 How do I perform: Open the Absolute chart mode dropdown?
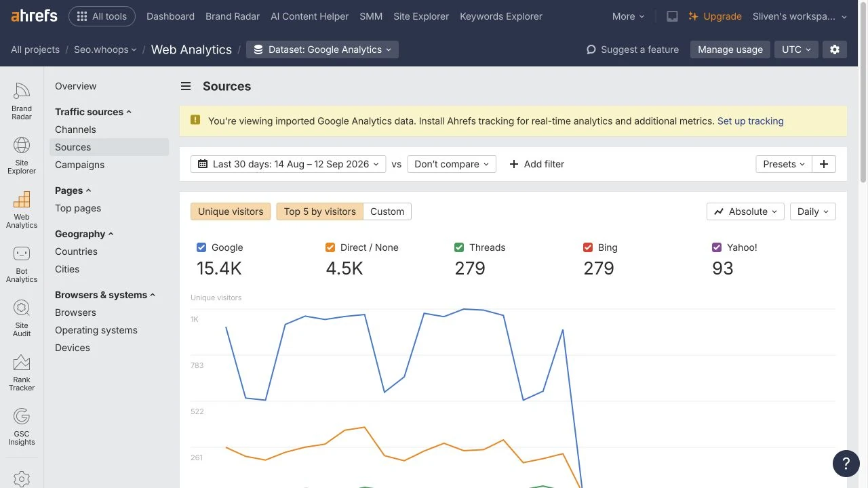[x=746, y=211]
